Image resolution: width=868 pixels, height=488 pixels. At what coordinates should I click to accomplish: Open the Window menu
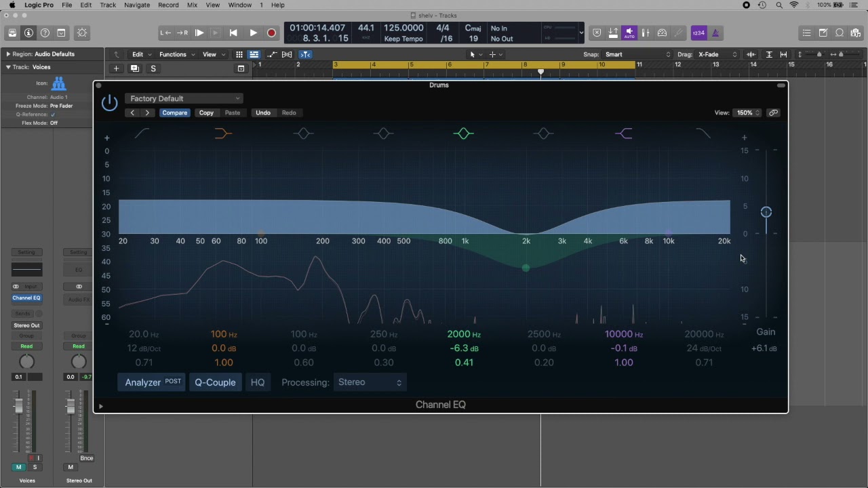[x=239, y=5]
